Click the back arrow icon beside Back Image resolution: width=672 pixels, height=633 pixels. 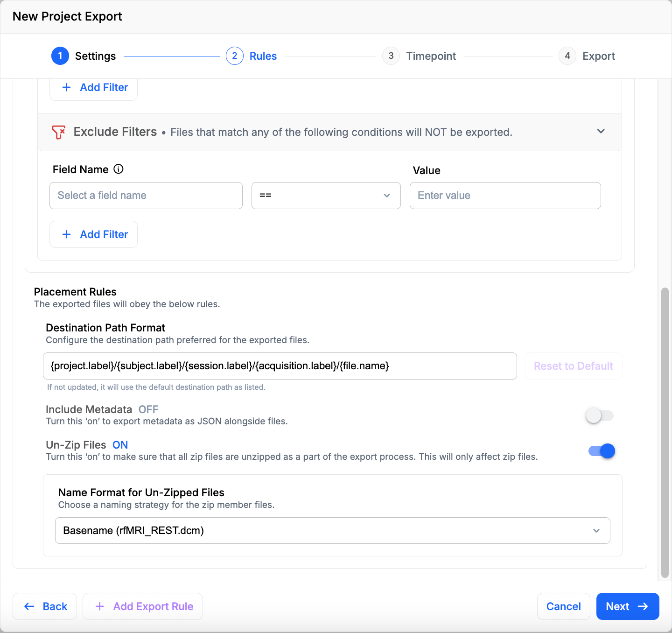click(x=29, y=606)
